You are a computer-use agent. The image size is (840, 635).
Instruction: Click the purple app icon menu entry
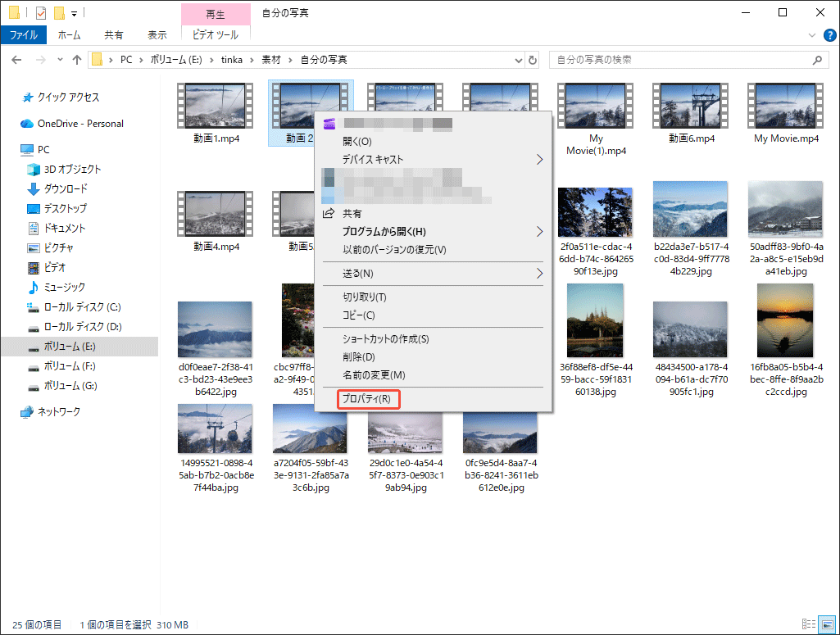[330, 125]
